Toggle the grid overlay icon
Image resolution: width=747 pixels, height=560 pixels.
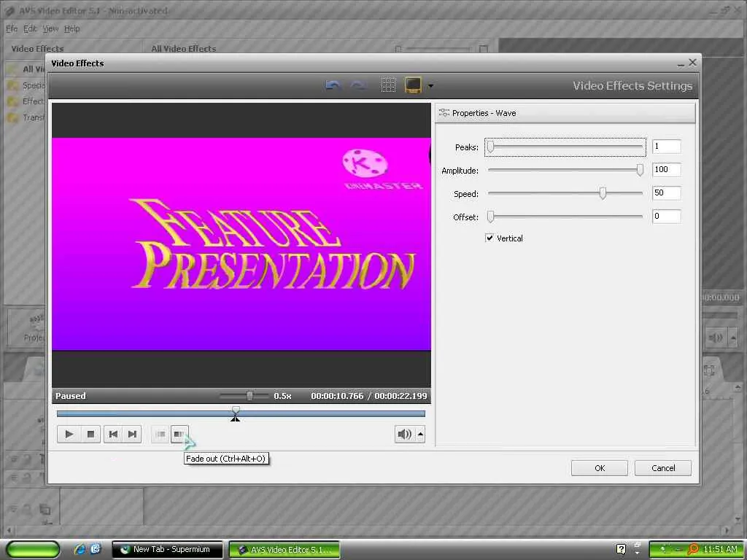pyautogui.click(x=388, y=85)
